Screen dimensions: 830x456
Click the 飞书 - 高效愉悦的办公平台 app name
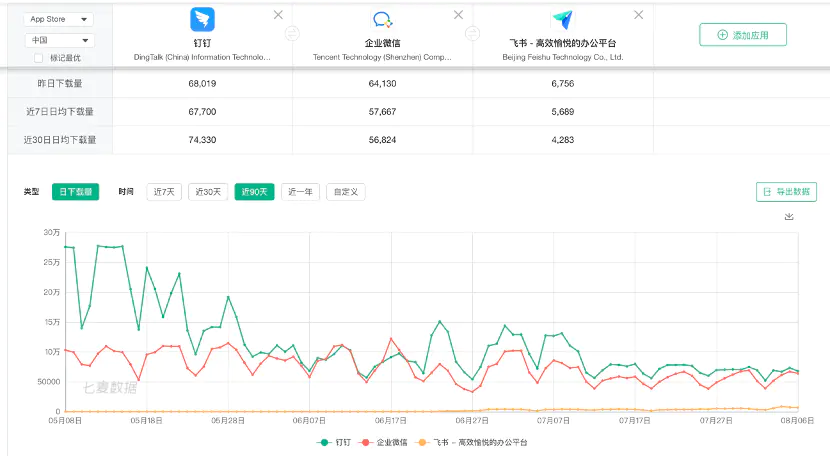coord(563,43)
